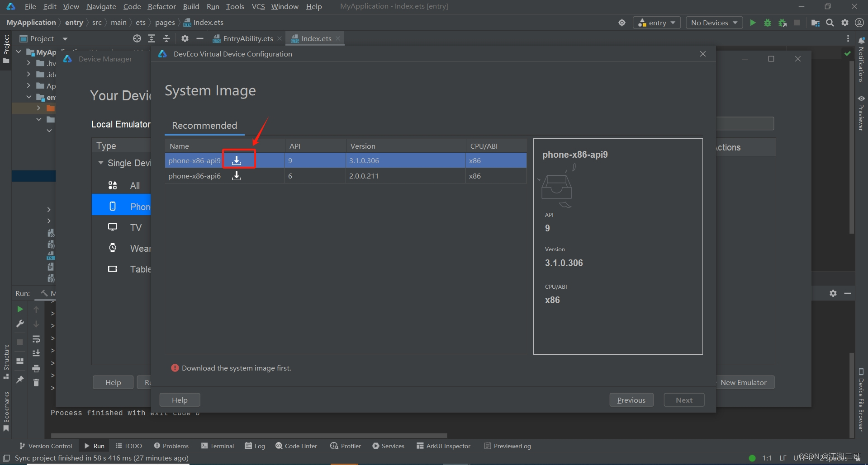Open the VCS menu
Screen dimensions: 868x465
point(258,6)
